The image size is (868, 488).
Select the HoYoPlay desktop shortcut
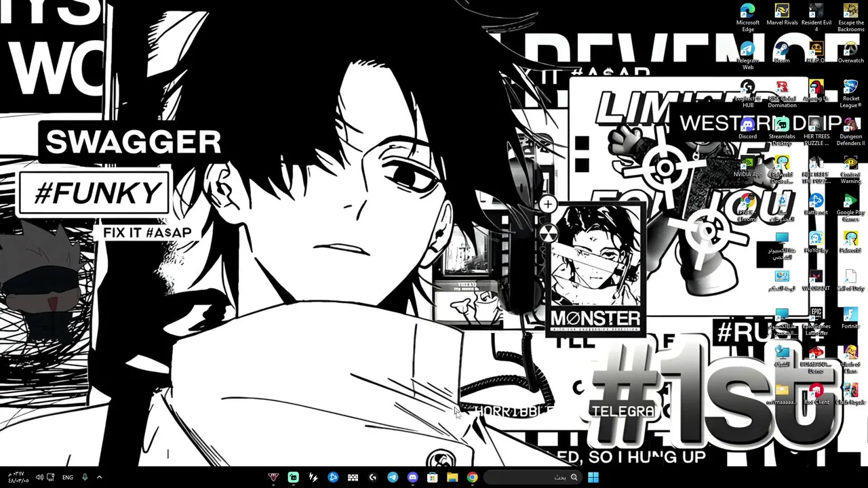[816, 242]
